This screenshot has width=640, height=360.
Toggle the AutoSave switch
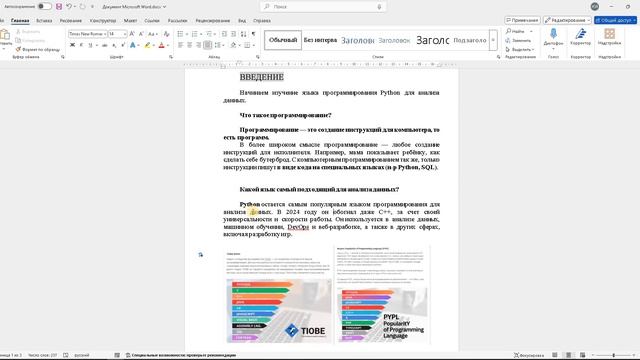pyautogui.click(x=44, y=7)
